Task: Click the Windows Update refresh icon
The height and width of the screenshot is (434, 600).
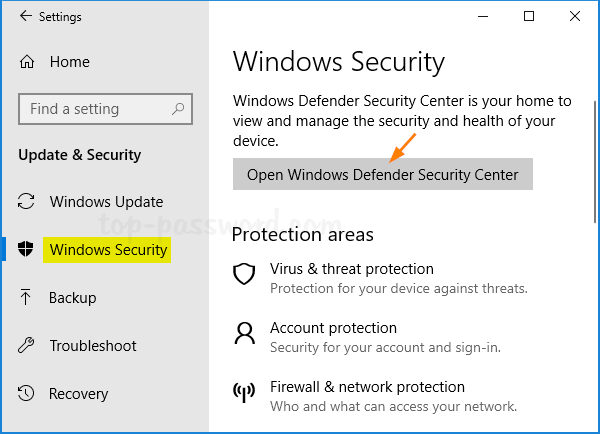Action: [x=27, y=202]
